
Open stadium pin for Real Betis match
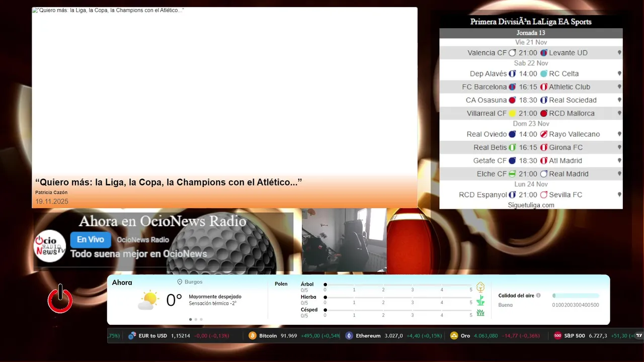(x=619, y=147)
